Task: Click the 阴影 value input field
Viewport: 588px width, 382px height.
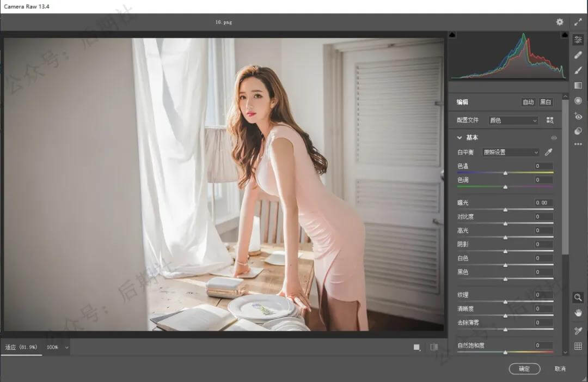Action: [543, 244]
